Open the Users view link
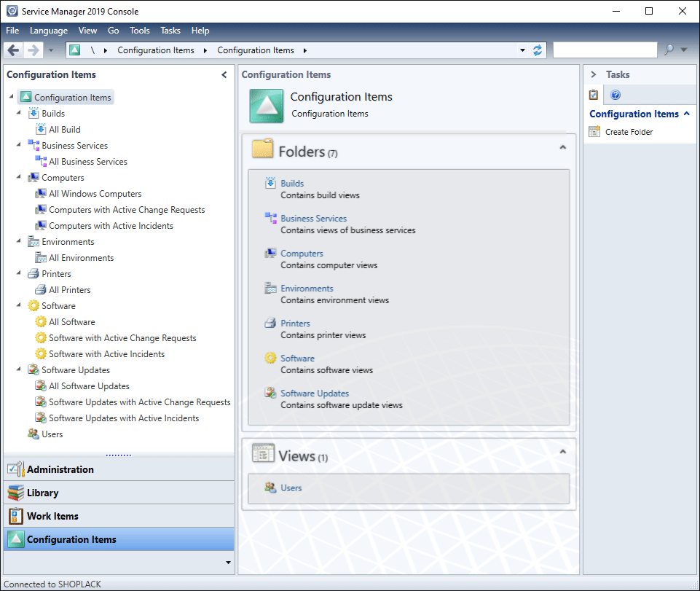The image size is (700, 591). pos(291,488)
